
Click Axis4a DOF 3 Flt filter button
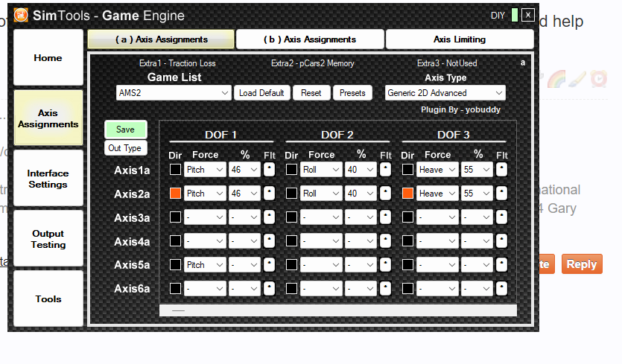501,240
